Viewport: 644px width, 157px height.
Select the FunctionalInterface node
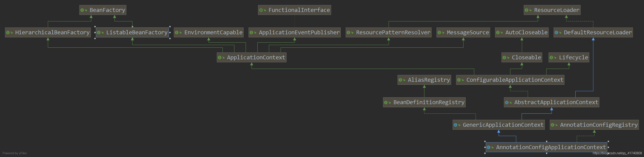point(295,10)
